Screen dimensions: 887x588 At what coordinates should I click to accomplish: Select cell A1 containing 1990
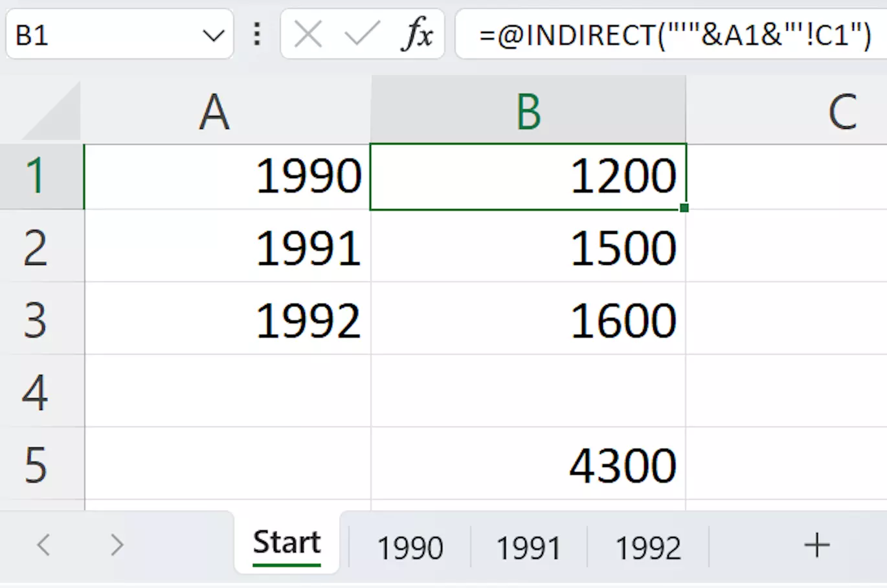click(227, 176)
